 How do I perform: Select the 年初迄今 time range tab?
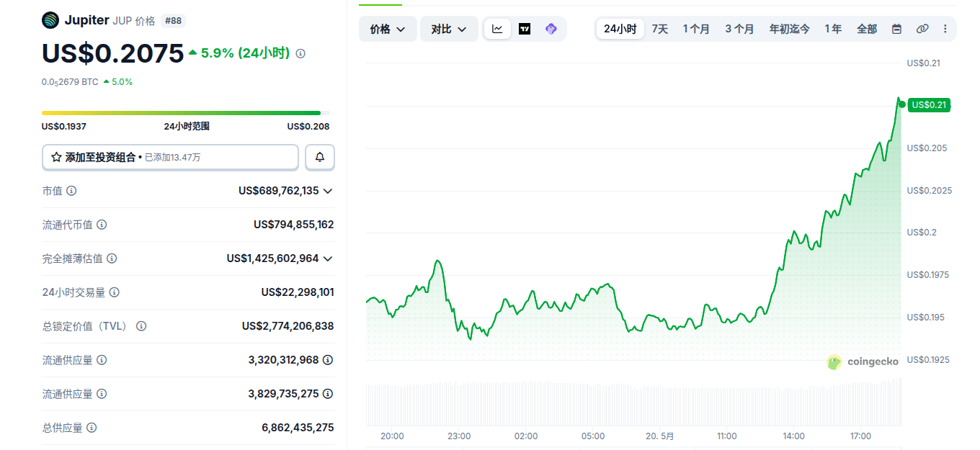[789, 29]
